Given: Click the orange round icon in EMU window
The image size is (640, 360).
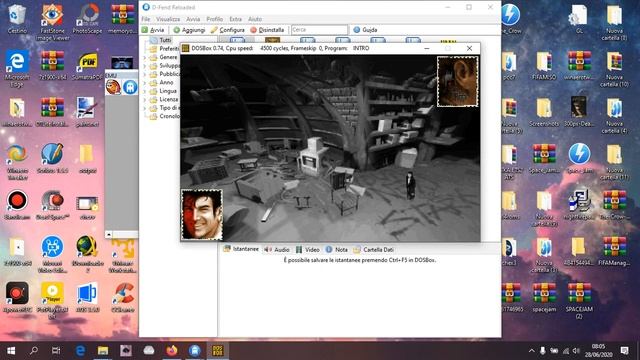Looking at the screenshot, I should pyautogui.click(x=113, y=87).
